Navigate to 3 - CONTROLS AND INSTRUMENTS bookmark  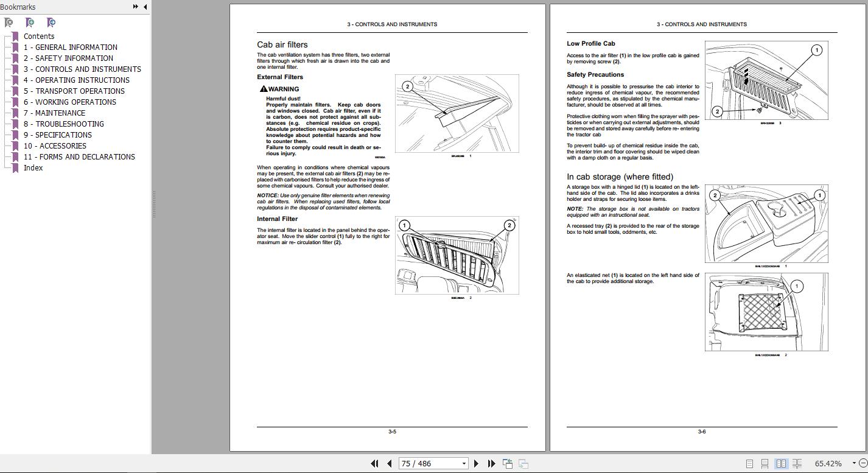pos(82,69)
